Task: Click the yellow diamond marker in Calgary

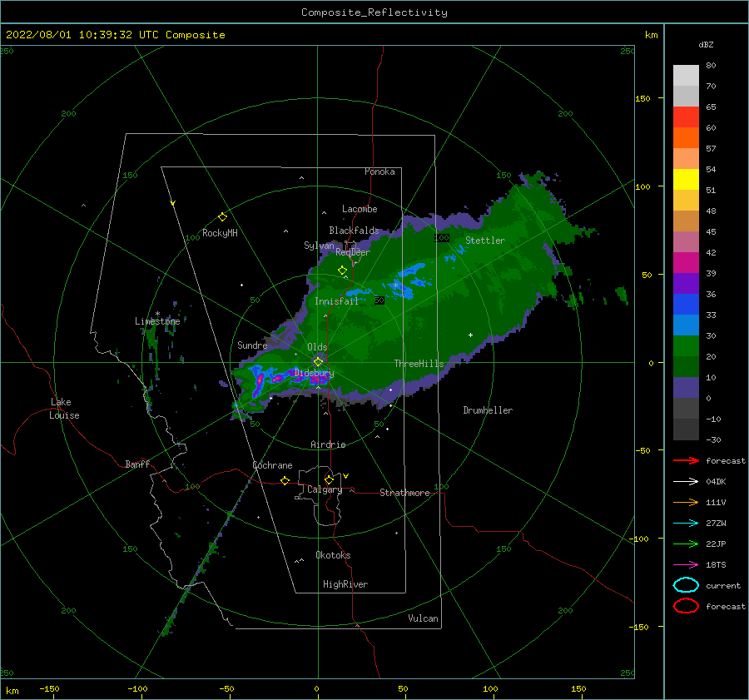Action: pyautogui.click(x=329, y=479)
